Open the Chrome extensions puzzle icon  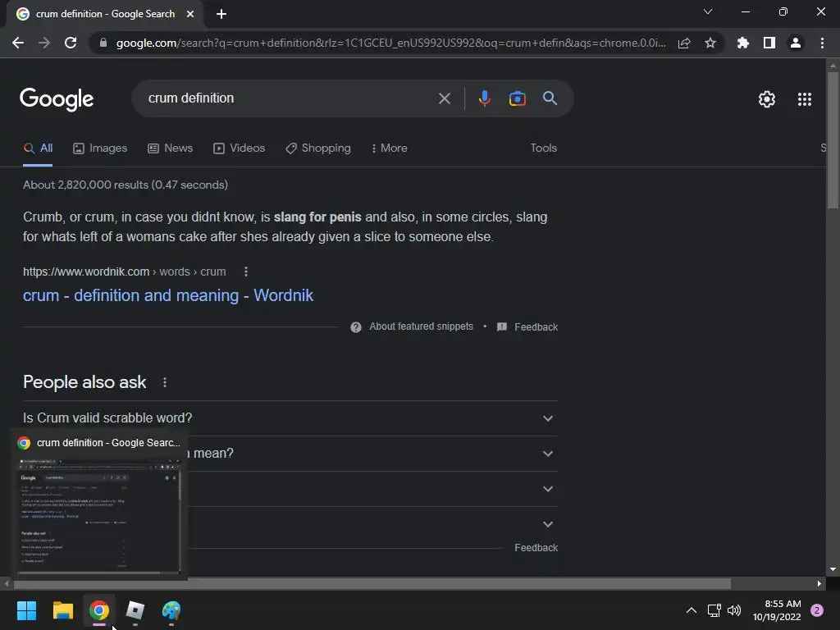[742, 43]
